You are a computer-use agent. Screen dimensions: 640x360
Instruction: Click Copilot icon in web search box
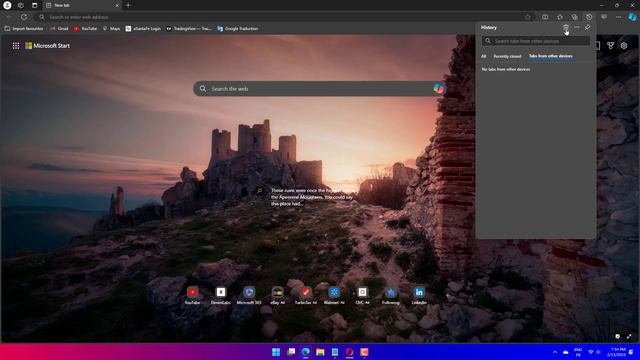coord(438,89)
